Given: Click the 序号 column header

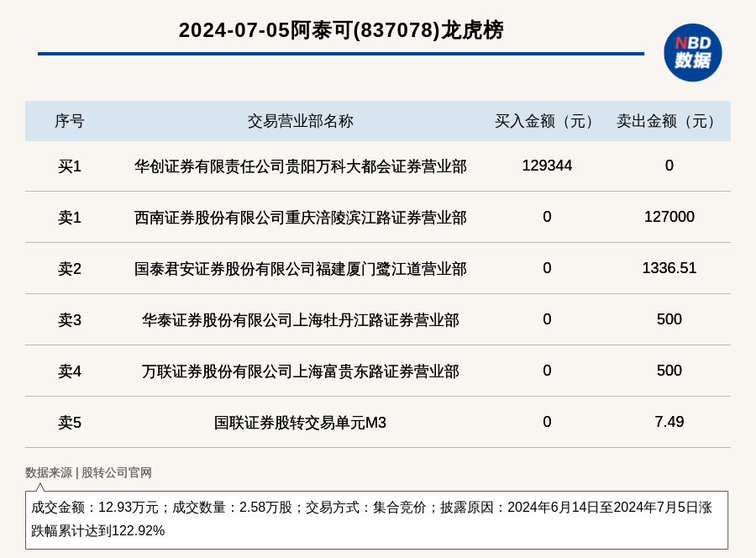Looking at the screenshot, I should (70, 121).
